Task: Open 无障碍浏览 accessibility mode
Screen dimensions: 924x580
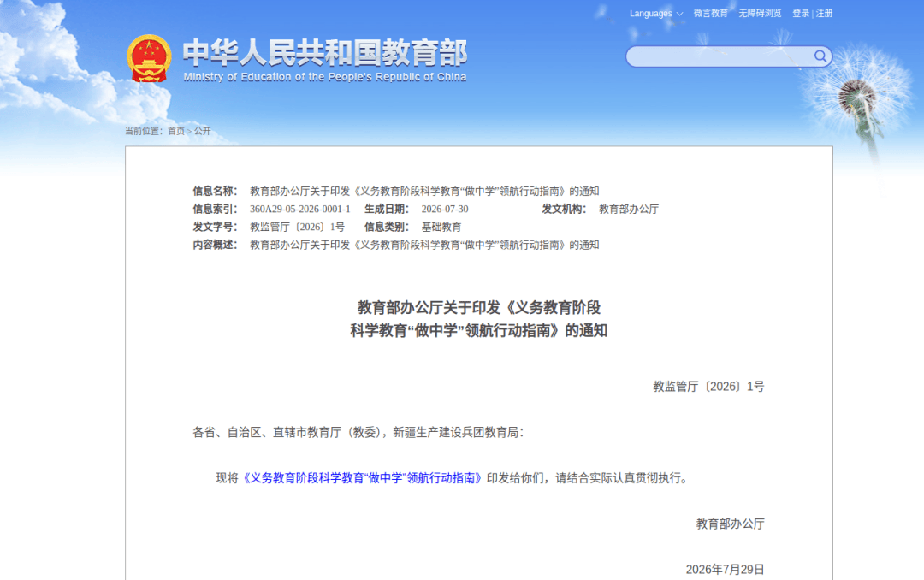Action: [x=760, y=14]
